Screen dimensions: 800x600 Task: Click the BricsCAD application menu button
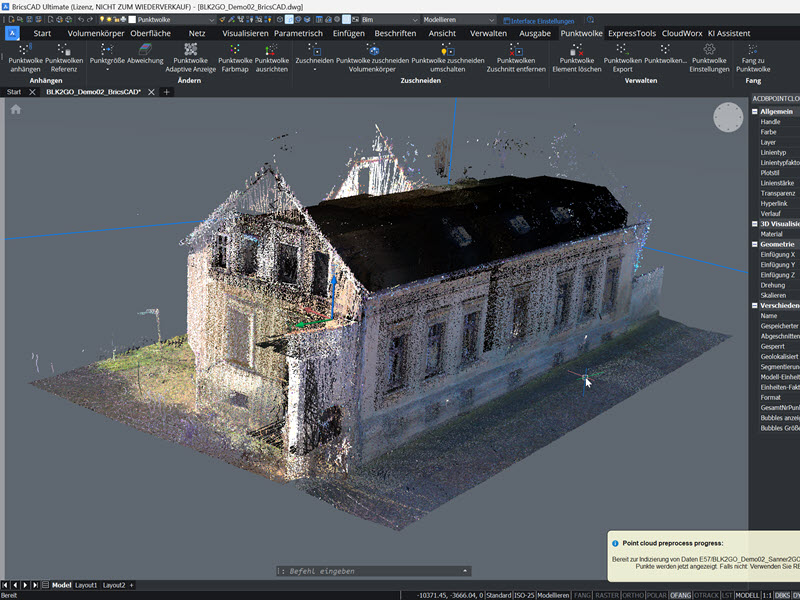click(x=12, y=33)
